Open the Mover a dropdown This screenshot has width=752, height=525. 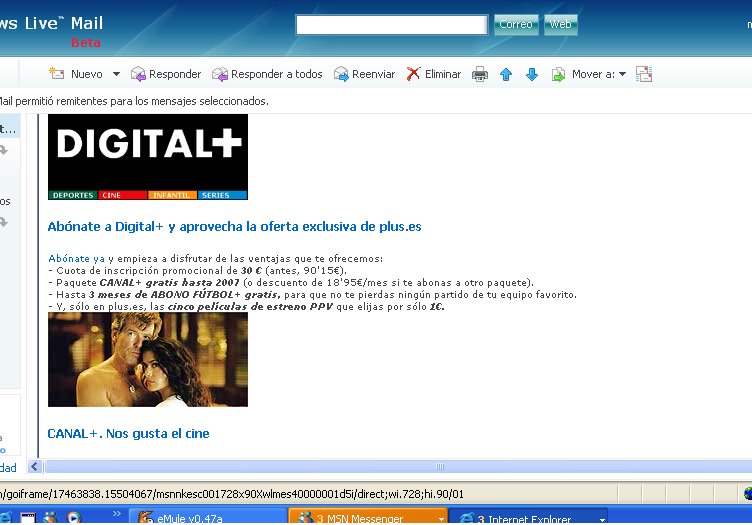(x=622, y=74)
